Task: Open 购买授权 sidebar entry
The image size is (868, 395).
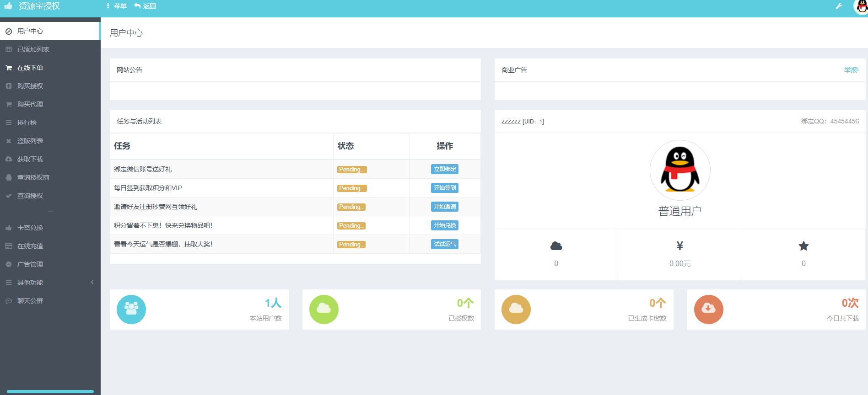Action: [50, 86]
